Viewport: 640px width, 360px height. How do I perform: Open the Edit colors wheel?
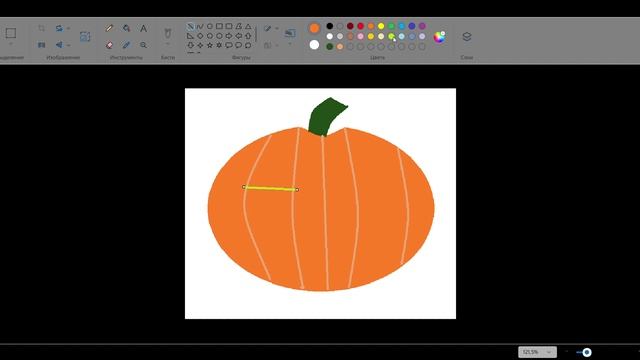click(x=440, y=37)
